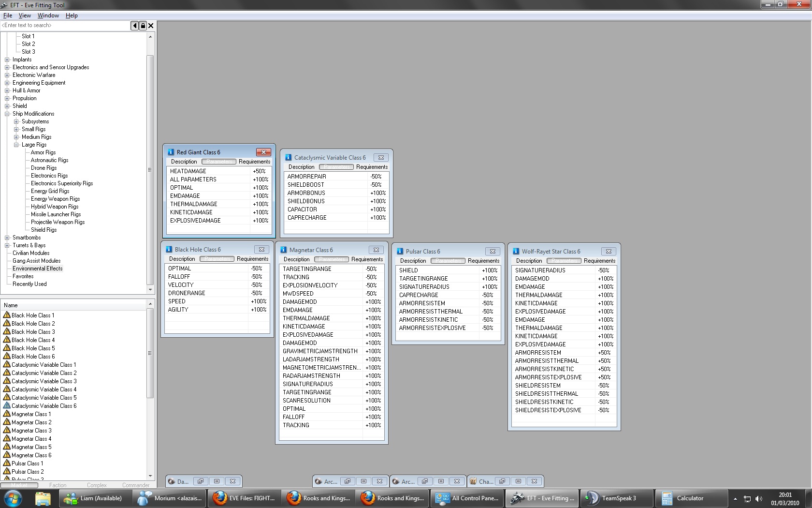This screenshot has height=508, width=812.
Task: Open Requirements tab in Magnetar Class 6 window
Action: [367, 259]
